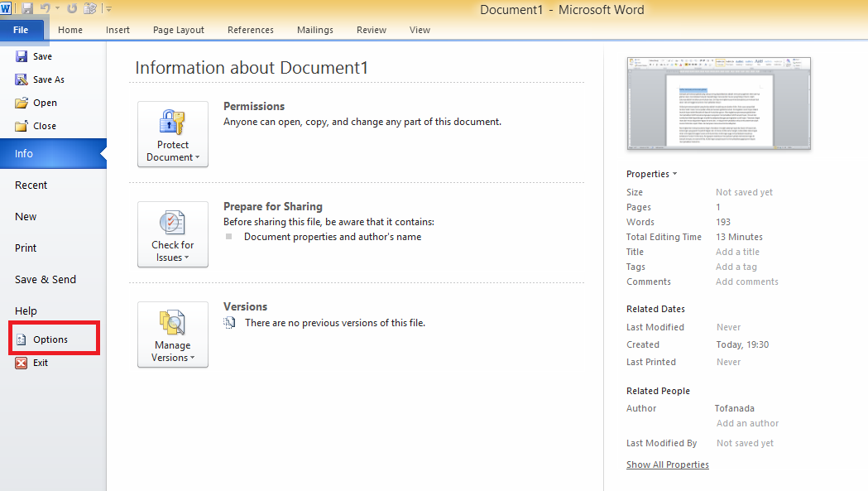Viewport: 868px width, 491px height.
Task: Click 'Never' beside Last Modified
Action: (728, 328)
